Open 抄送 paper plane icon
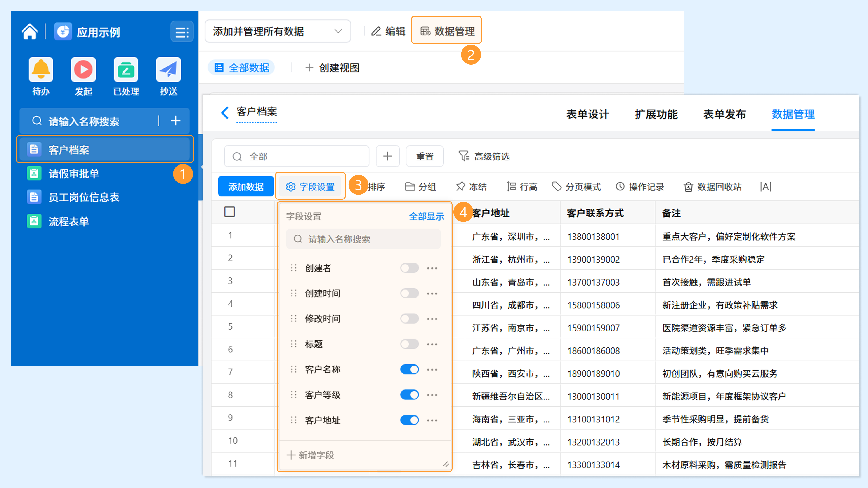This screenshot has height=488, width=868. coord(168,70)
